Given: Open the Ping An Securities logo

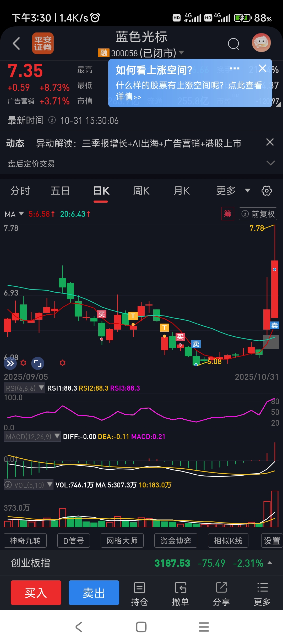Looking at the screenshot, I should [x=43, y=43].
